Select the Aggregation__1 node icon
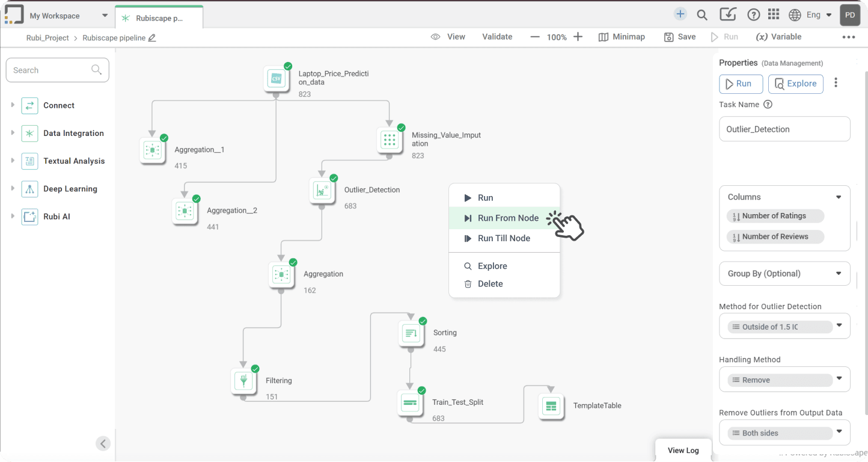The height and width of the screenshot is (462, 868). tap(152, 150)
